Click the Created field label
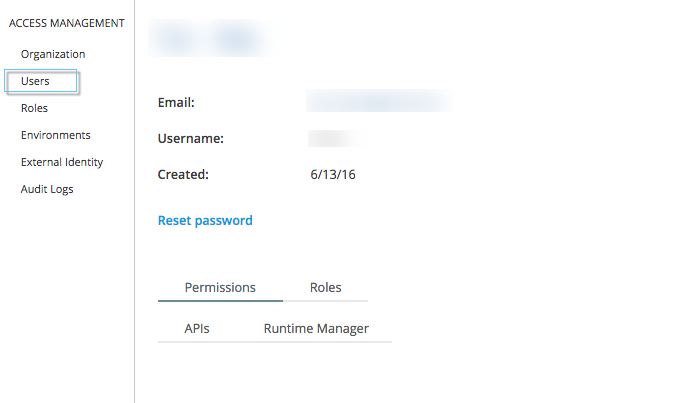Viewport: 681px width, 403px height. coord(183,174)
